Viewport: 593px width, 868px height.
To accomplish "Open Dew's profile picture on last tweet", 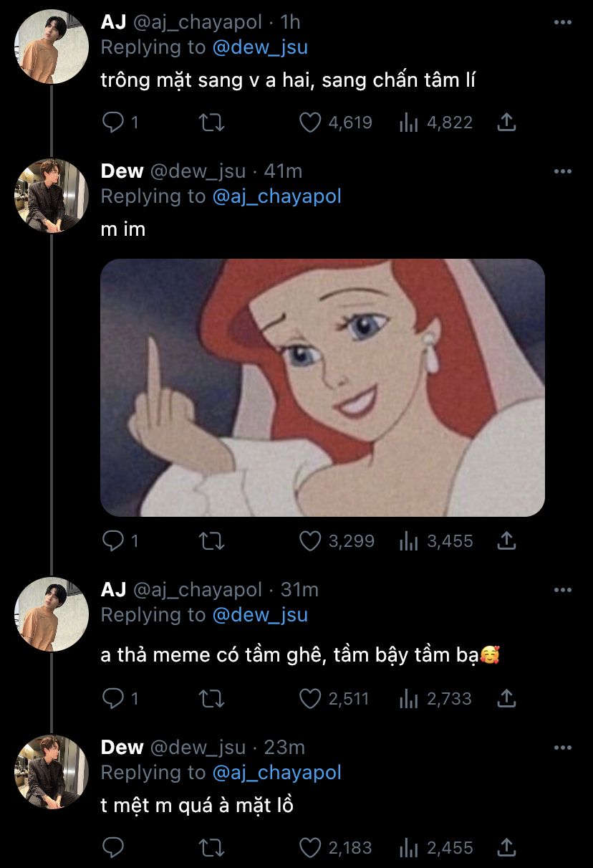I will click(x=52, y=771).
